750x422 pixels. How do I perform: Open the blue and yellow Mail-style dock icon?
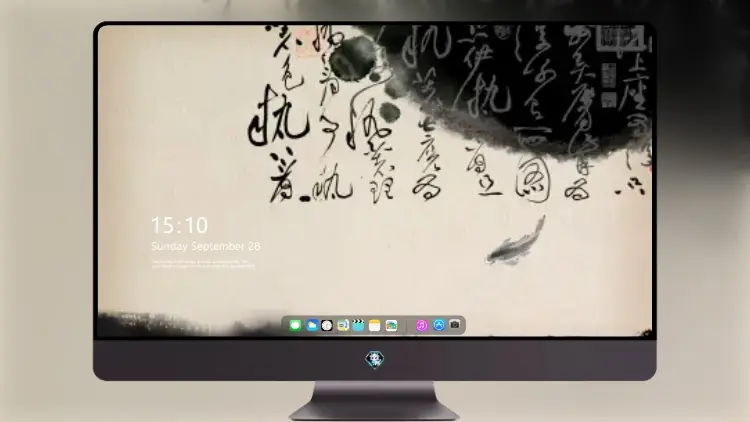pos(342,325)
